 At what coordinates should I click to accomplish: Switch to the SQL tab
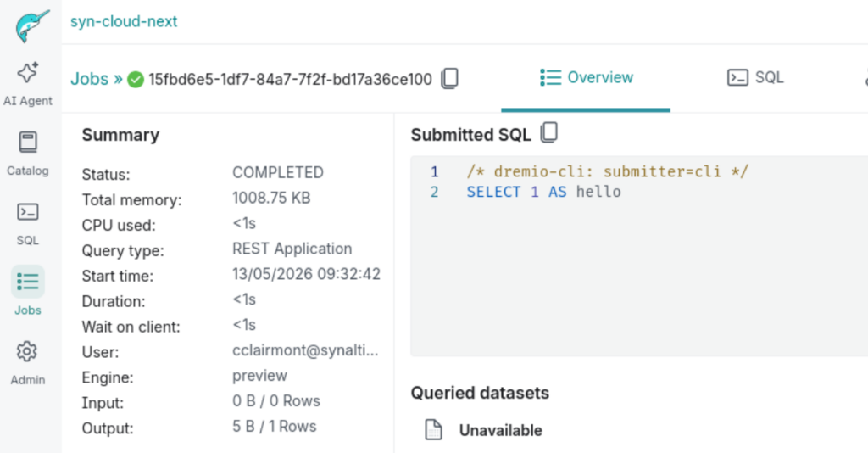(755, 77)
